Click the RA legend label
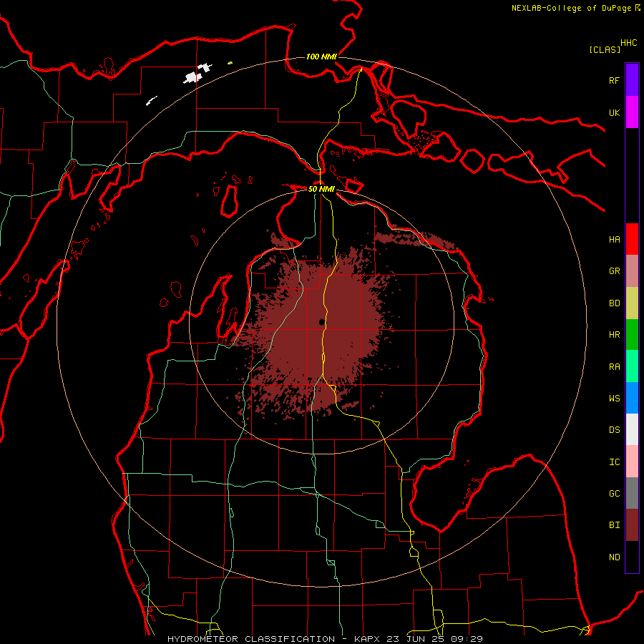644x644 pixels. tap(614, 367)
